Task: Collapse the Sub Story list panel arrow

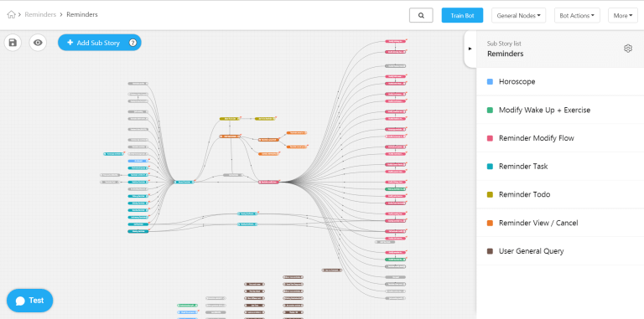Action: (470, 49)
